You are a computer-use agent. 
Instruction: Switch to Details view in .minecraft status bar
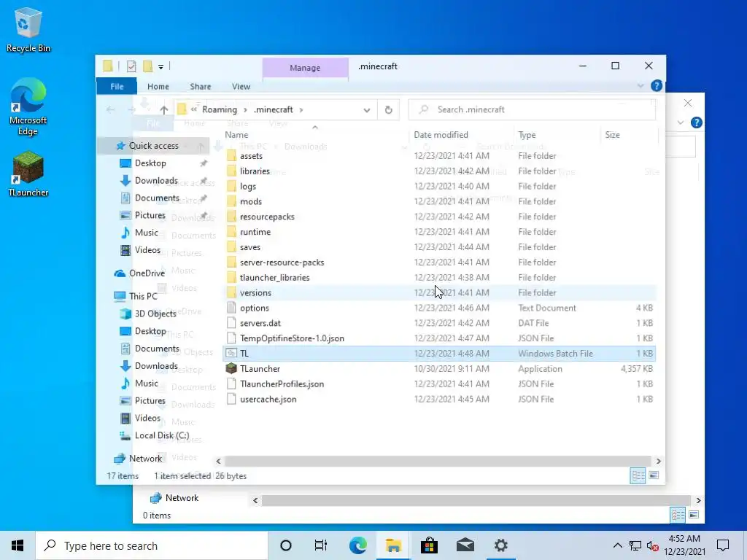pyautogui.click(x=638, y=475)
